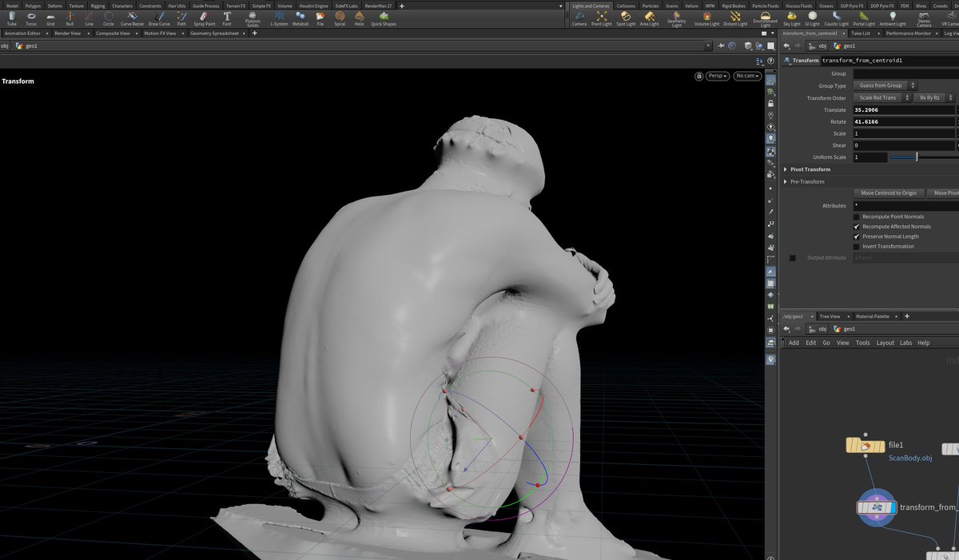
Task: Select the Circle shelf tool
Action: [109, 18]
